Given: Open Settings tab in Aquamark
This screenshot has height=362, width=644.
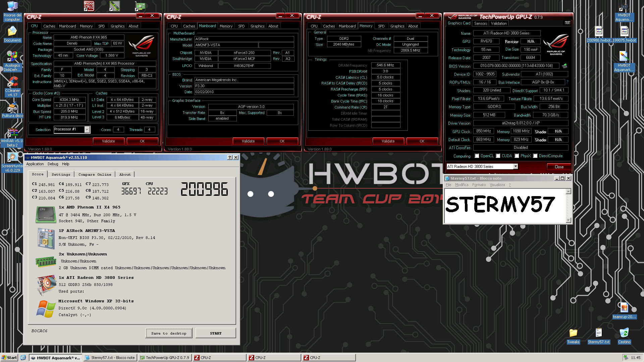Looking at the screenshot, I should coord(61,174).
